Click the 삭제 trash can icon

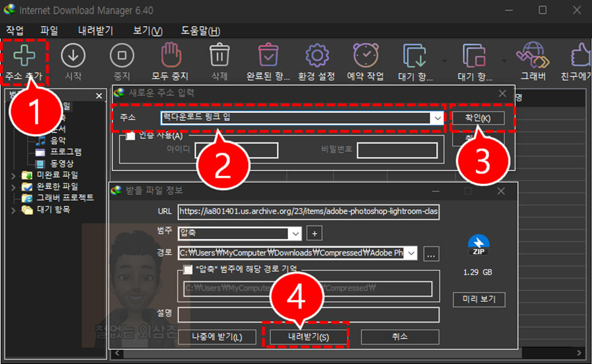(x=219, y=56)
